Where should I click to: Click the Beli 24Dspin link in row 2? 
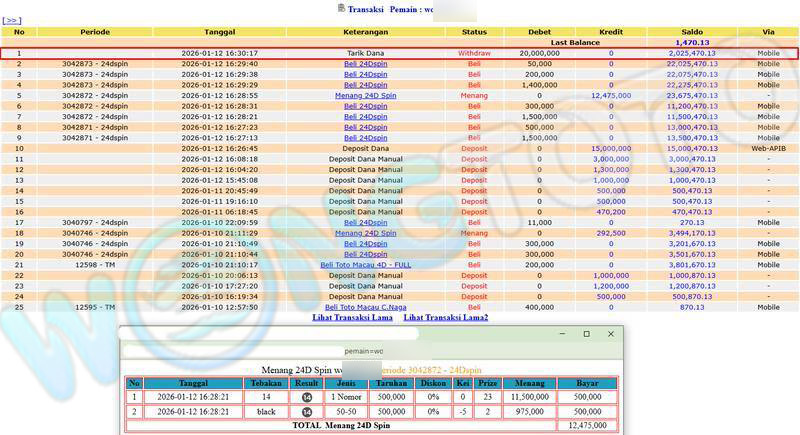(x=364, y=64)
